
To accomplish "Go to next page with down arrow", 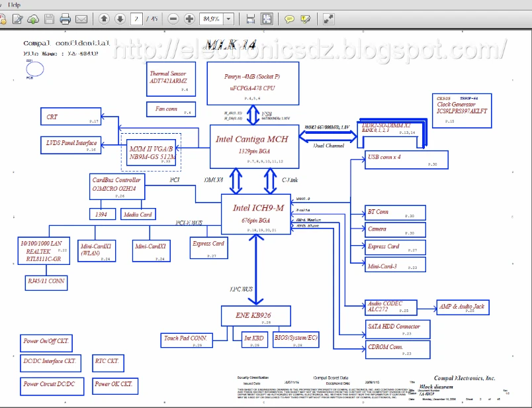I will 120,19.
